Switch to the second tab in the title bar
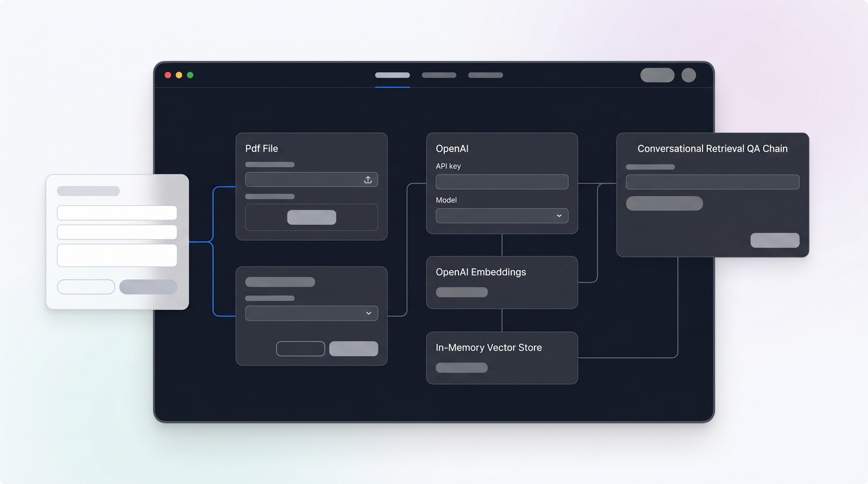This screenshot has width=868, height=484. coord(439,75)
